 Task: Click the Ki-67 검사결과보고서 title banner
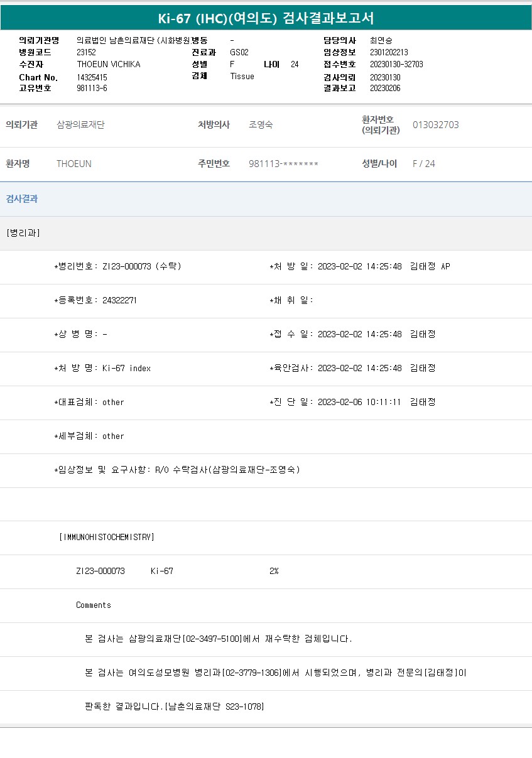click(266, 18)
